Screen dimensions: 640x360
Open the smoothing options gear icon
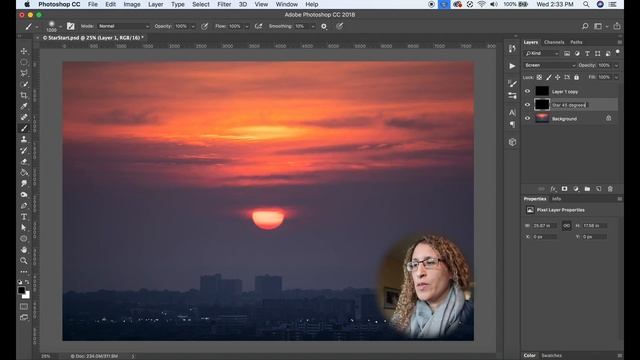[324, 27]
